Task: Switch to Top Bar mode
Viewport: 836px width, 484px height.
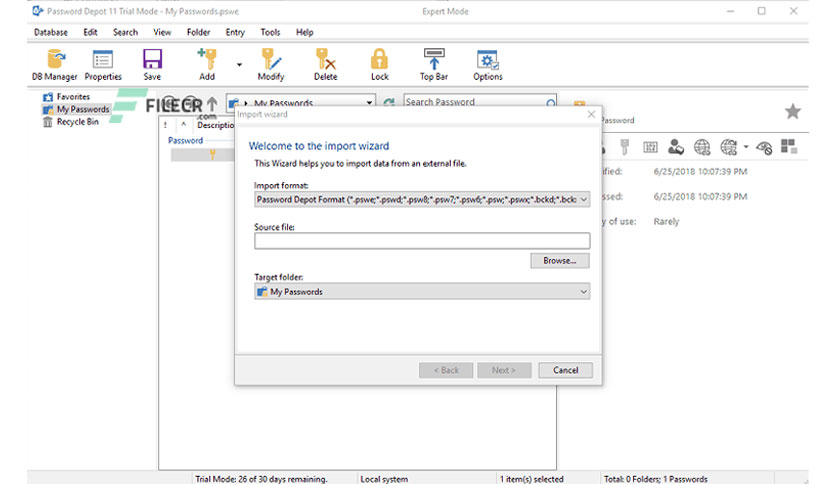Action: [x=433, y=64]
